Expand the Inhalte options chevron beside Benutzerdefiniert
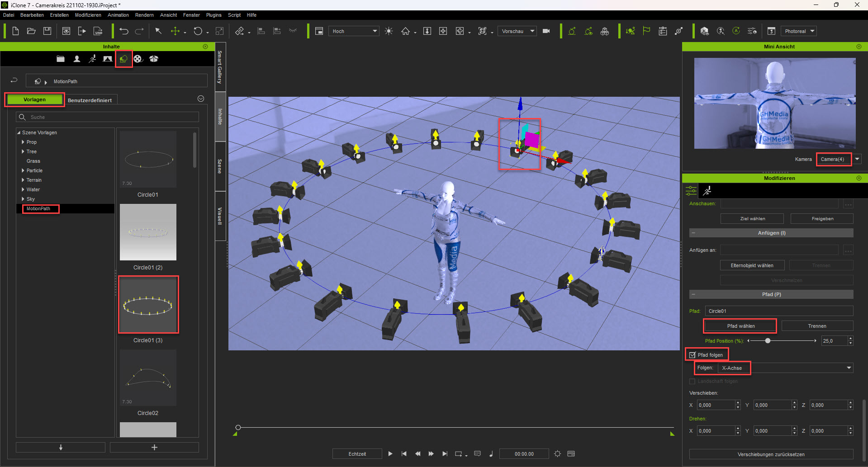The height and width of the screenshot is (467, 868). (x=201, y=99)
